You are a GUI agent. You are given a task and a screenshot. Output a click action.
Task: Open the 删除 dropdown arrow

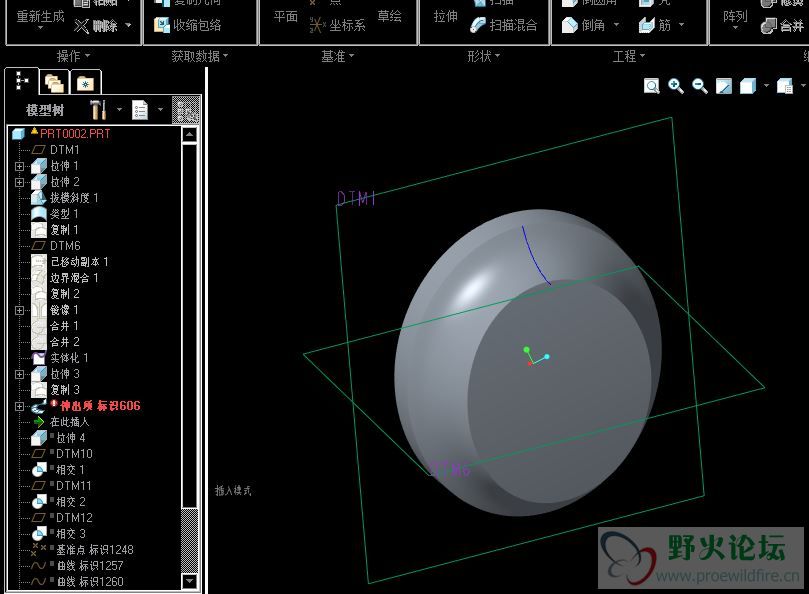tap(128, 25)
